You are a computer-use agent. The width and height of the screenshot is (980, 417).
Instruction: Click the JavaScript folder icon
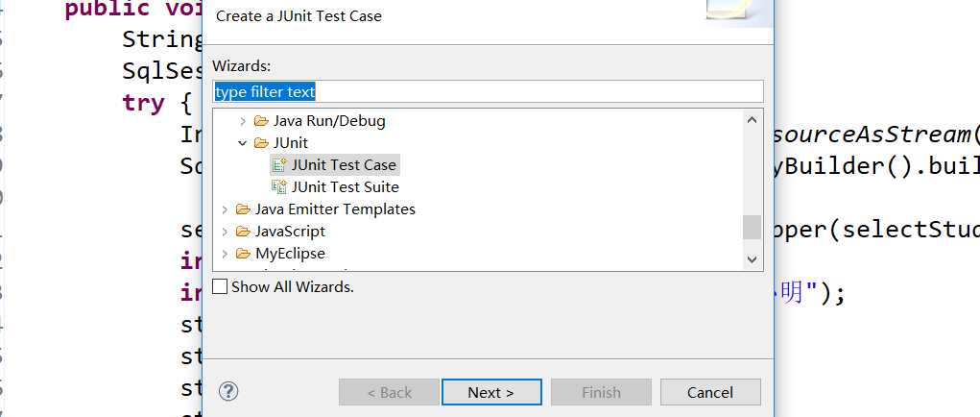pyautogui.click(x=243, y=232)
